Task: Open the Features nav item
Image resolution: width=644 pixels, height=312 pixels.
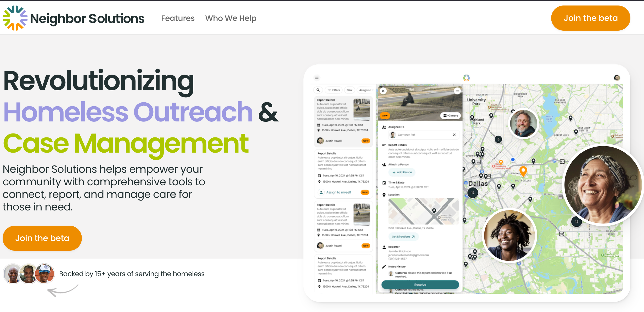Action: pyautogui.click(x=178, y=18)
